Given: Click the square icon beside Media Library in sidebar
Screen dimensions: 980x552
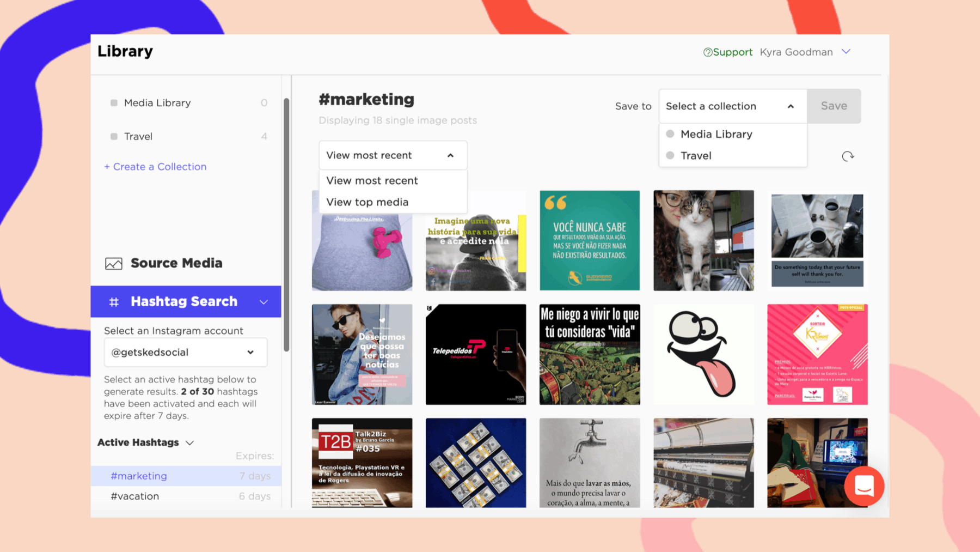Looking at the screenshot, I should (x=114, y=103).
